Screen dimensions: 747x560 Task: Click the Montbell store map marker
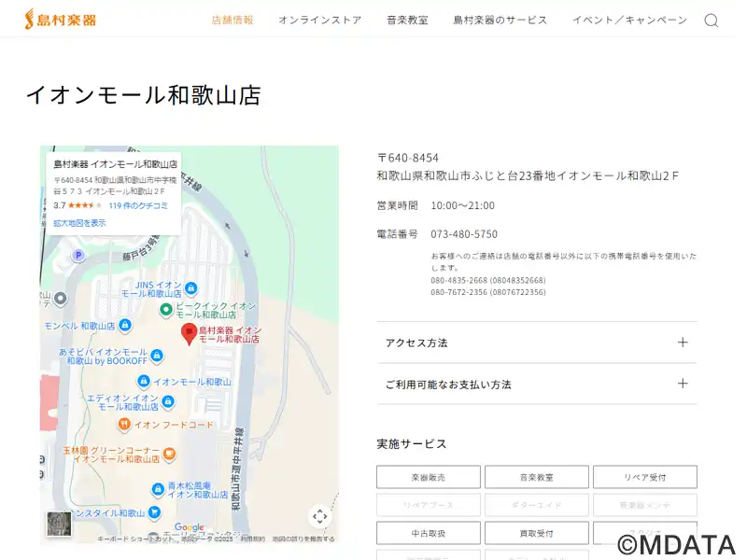[x=125, y=326]
